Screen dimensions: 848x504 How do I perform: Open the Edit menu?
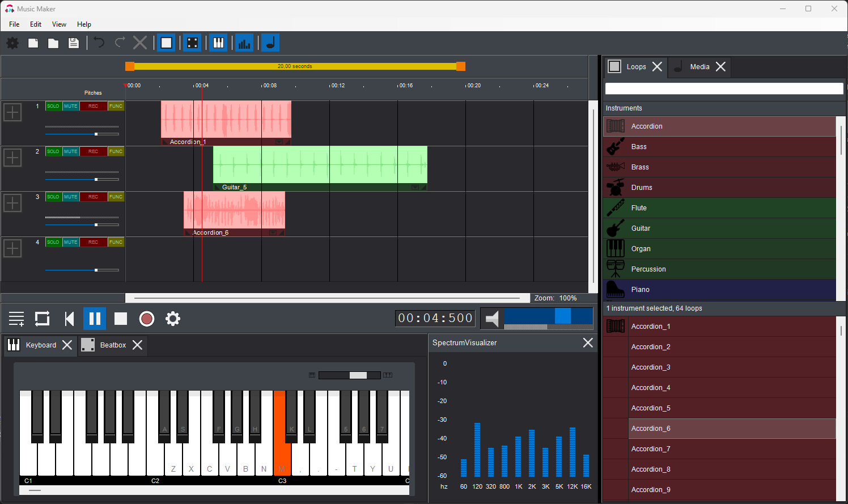pos(36,24)
